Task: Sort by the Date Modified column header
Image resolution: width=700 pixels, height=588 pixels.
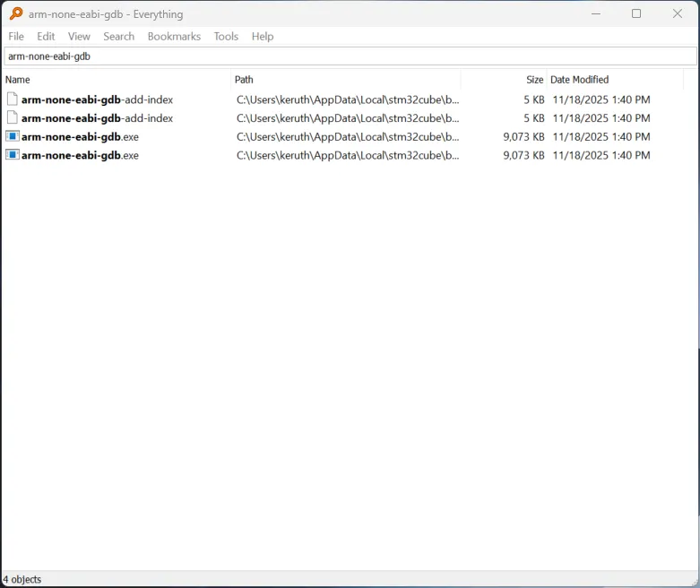Action: tap(615, 80)
